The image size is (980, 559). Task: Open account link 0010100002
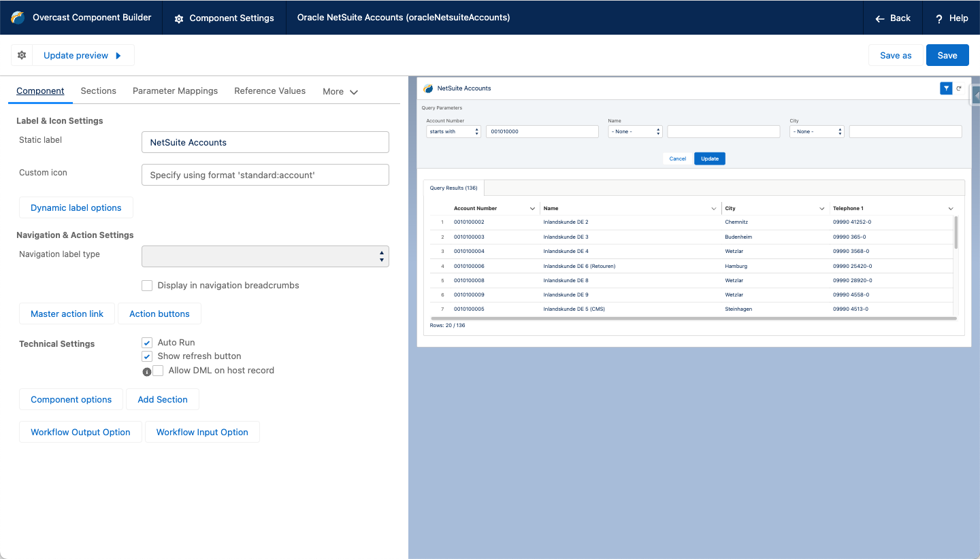[x=469, y=222]
